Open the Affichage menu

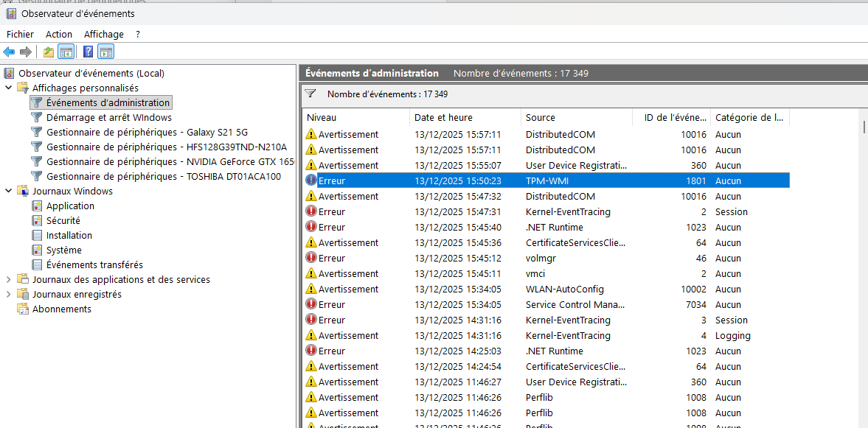pyautogui.click(x=103, y=35)
